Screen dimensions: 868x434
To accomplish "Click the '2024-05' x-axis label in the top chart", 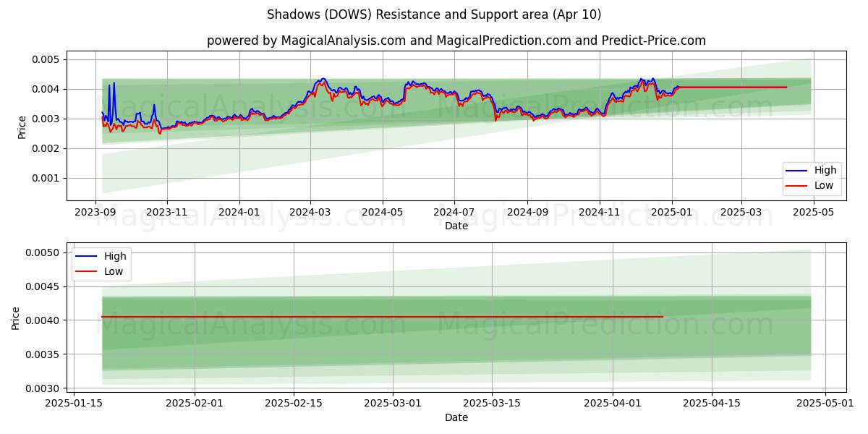I will (382, 213).
